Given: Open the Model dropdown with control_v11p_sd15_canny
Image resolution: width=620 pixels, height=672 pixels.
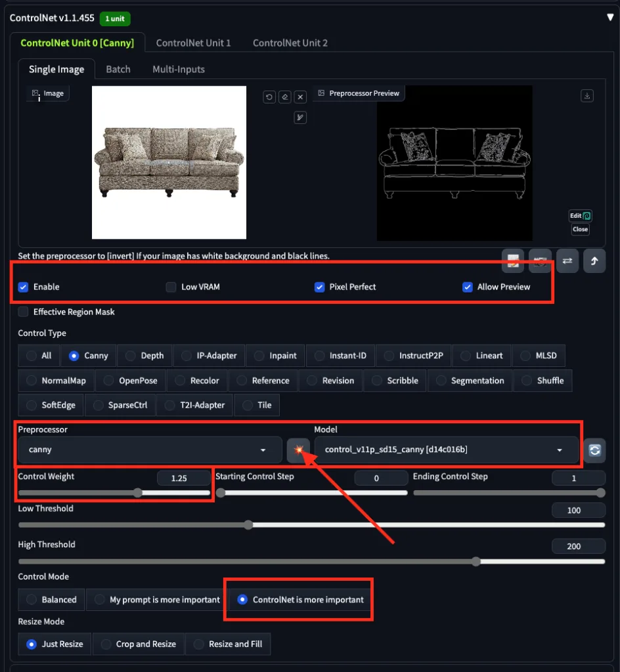Looking at the screenshot, I should [445, 450].
